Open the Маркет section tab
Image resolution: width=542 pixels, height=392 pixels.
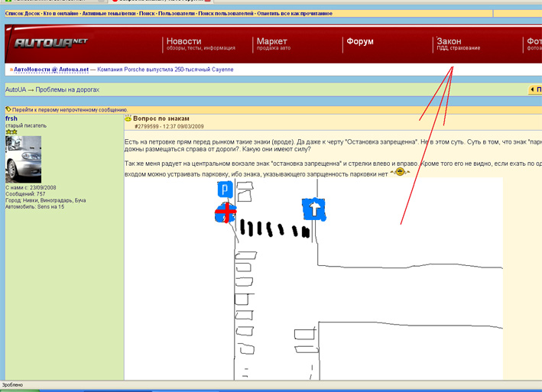pos(272,41)
